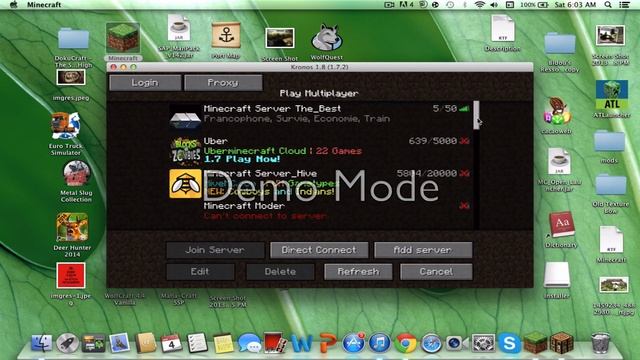This screenshot has width=640, height=360.
Task: Open the Port Map desktop icon
Action: (226, 36)
